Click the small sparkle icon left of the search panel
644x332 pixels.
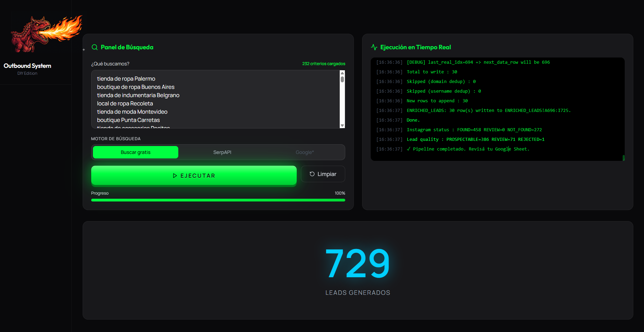(x=84, y=50)
